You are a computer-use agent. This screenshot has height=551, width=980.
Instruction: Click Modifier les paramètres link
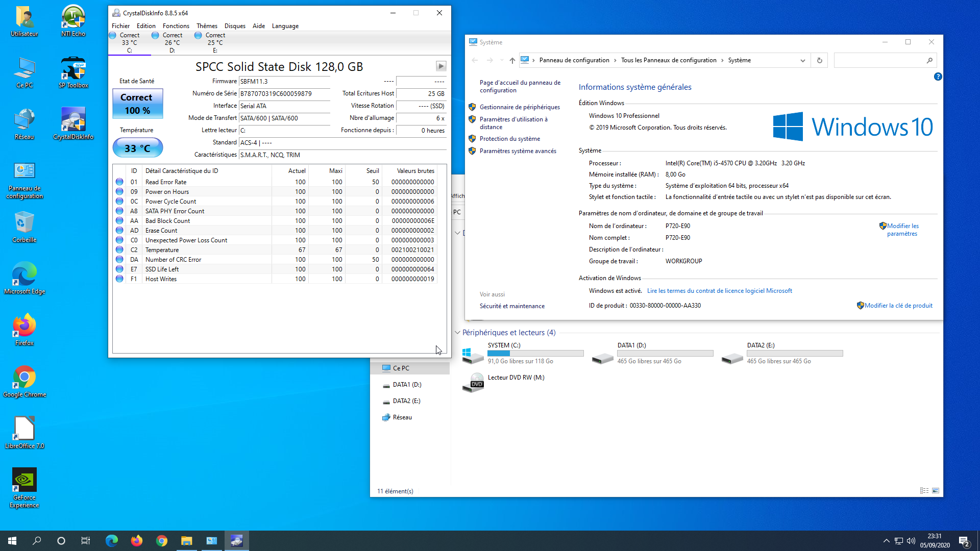coord(902,230)
